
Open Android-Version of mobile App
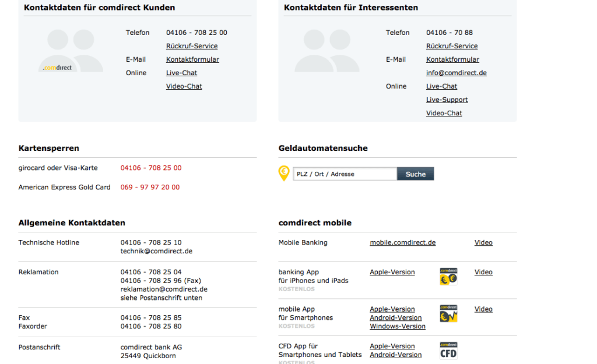click(396, 317)
